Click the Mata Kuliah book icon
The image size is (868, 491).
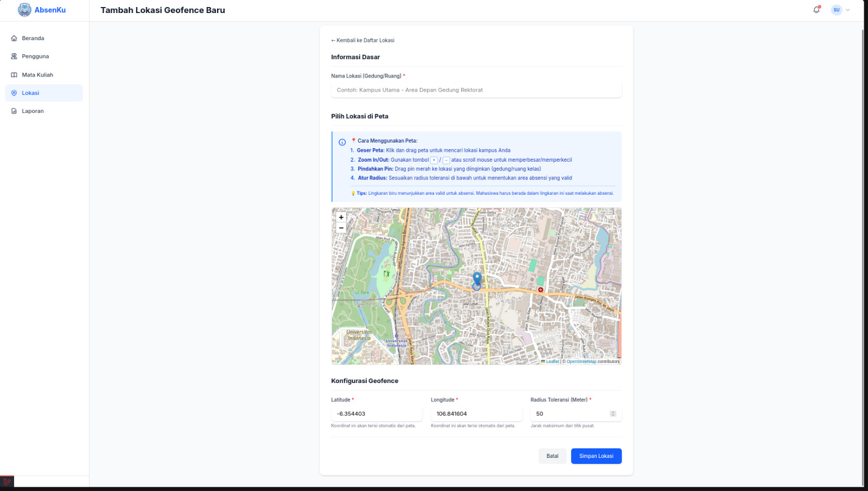(14, 75)
